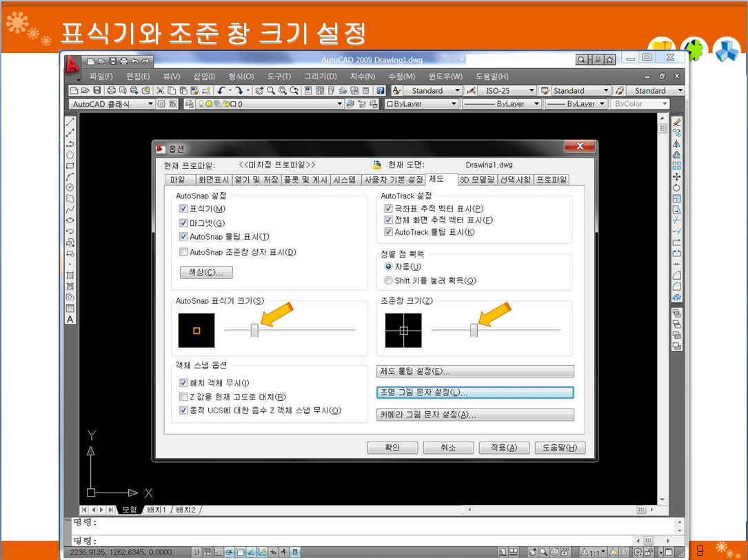
Task: Select the Circle draw tool
Action: (70, 187)
